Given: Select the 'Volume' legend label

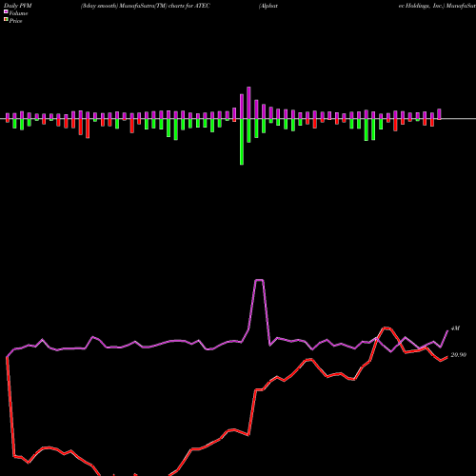Looking at the screenshot, I should coord(18,13).
